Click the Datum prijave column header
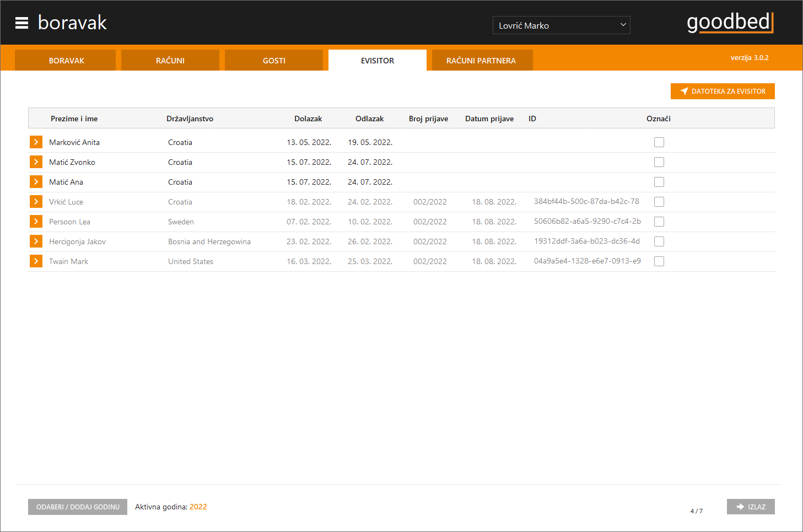 coord(489,119)
